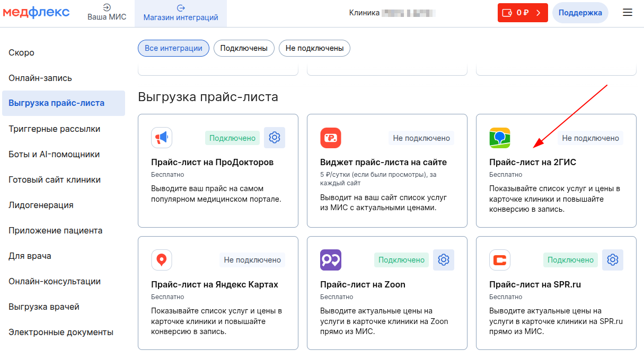644x351 pixels.
Task: Select Магазин интеграций tab
Action: point(181,13)
